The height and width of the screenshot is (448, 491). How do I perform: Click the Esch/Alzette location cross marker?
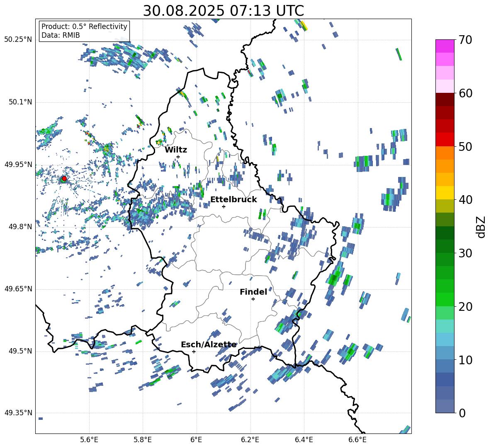coord(194,351)
